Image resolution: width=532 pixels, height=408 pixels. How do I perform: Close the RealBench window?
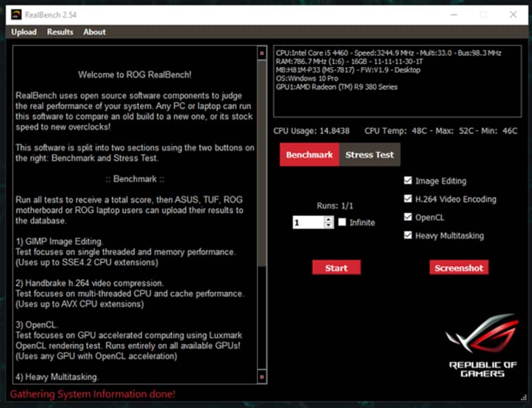(x=513, y=15)
